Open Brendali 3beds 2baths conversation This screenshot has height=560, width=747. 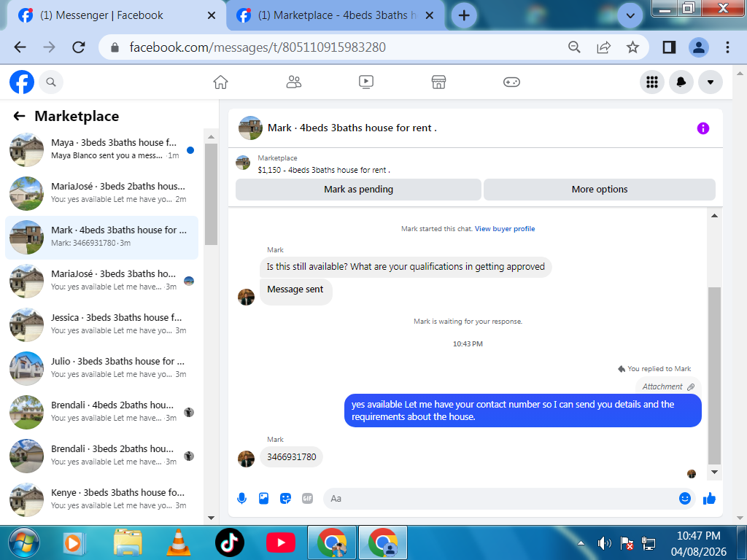click(x=101, y=456)
